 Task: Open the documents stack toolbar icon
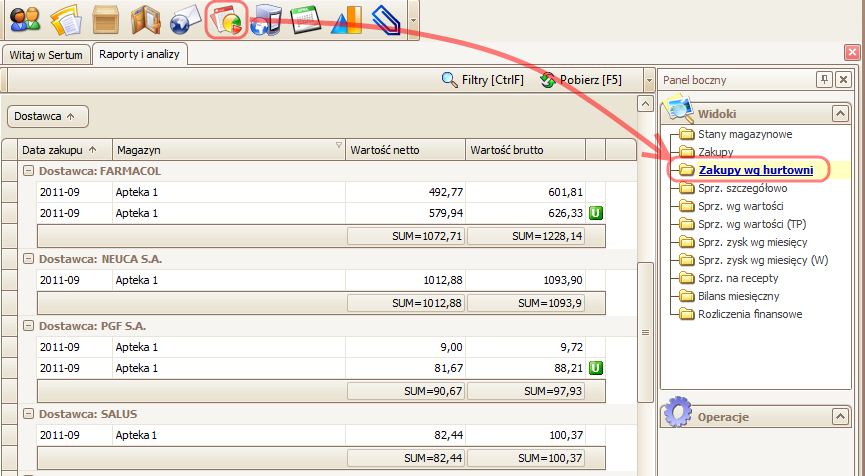(x=66, y=18)
